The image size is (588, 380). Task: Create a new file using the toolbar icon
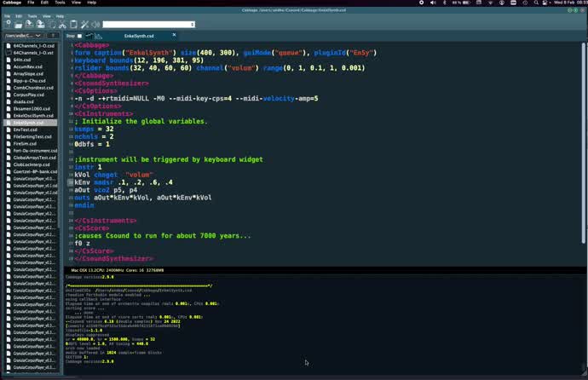point(8,25)
